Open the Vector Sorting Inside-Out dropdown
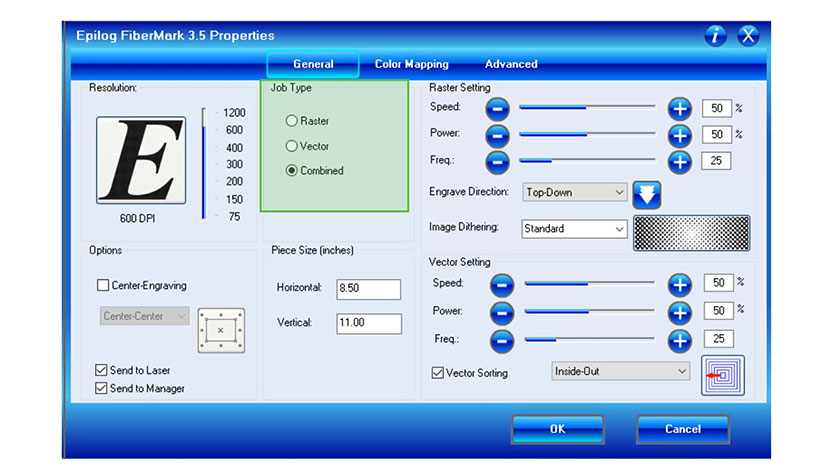This screenshot has width=830, height=473. point(621,371)
